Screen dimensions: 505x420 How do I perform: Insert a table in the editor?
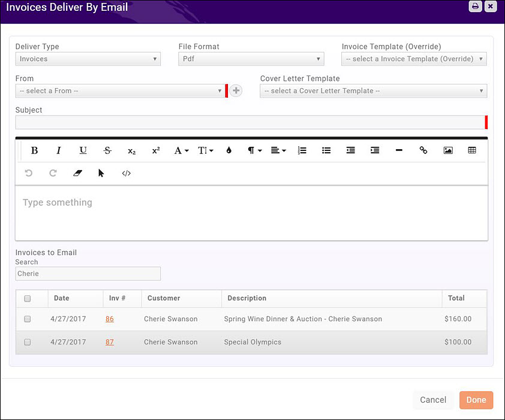[472, 150]
